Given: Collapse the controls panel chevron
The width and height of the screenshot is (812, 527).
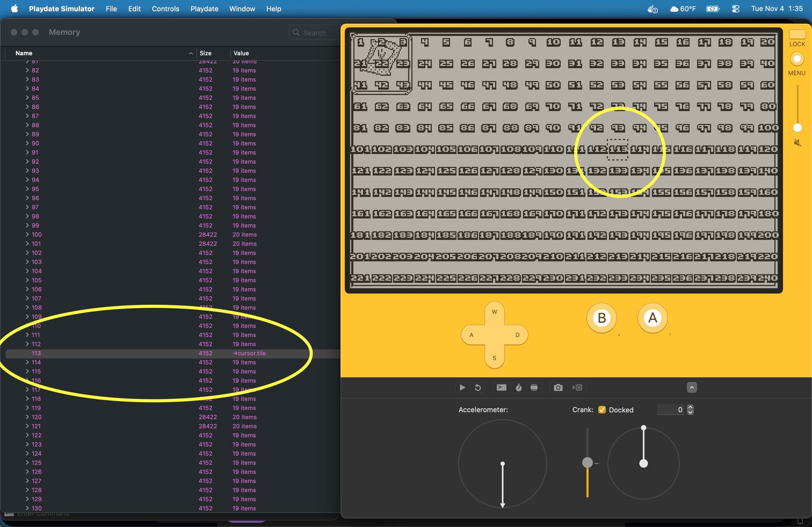Looking at the screenshot, I should pos(692,388).
